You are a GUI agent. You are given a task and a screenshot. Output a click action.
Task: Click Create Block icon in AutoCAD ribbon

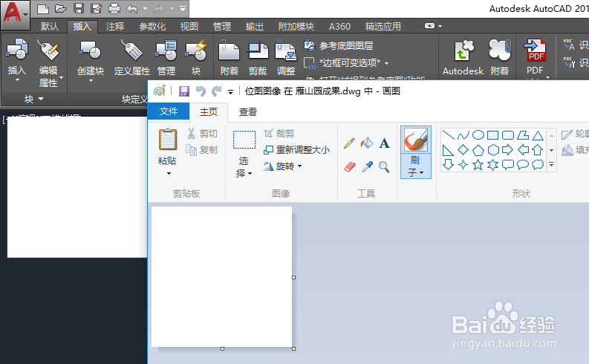[90, 49]
